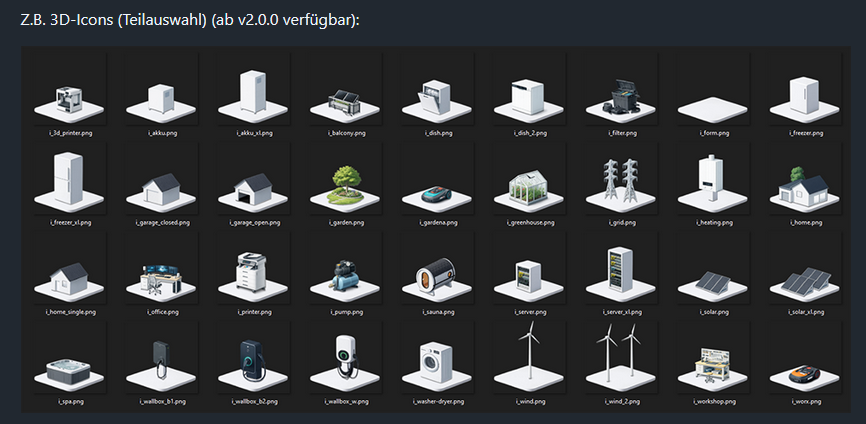Select the i_office.png label
Screen dimensions: 866x424
click(x=163, y=312)
